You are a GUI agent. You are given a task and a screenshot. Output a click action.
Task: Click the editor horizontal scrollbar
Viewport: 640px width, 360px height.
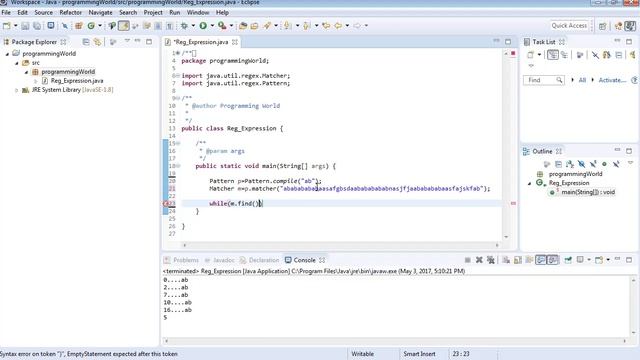coord(341,245)
